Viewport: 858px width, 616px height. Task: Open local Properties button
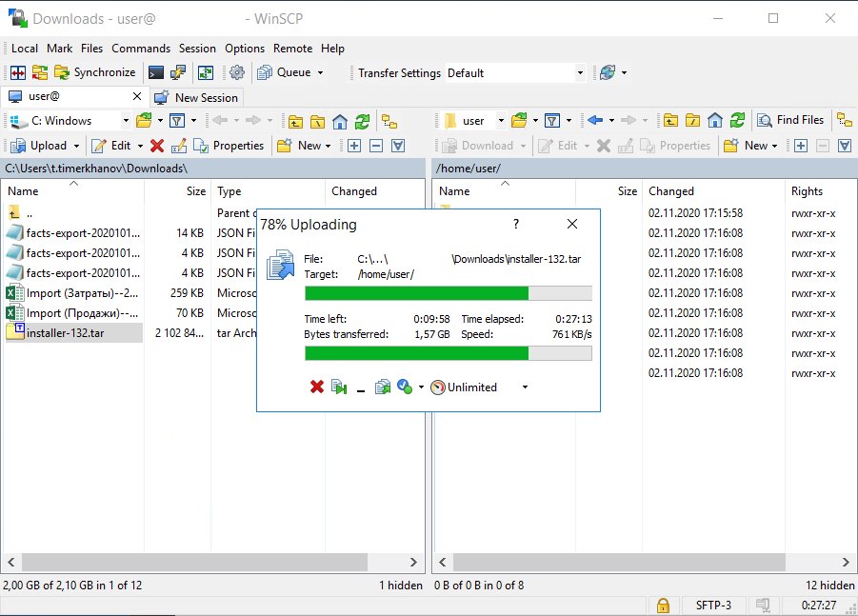coord(229,146)
